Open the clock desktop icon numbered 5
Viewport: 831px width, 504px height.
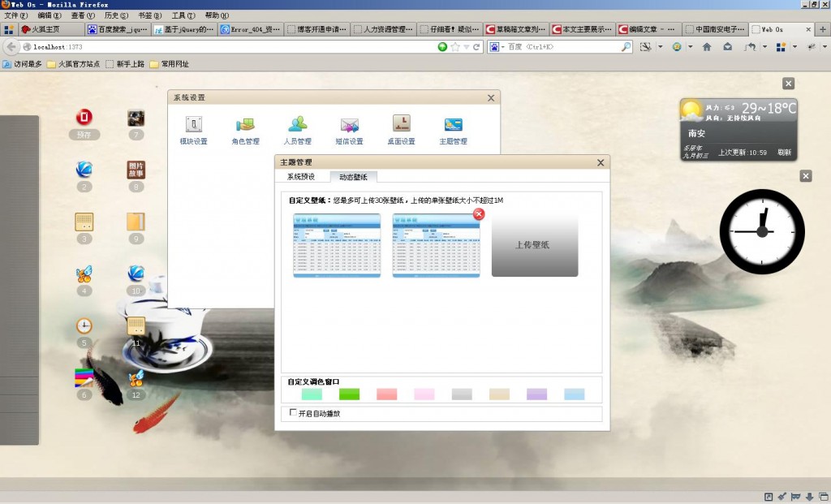pyautogui.click(x=84, y=325)
